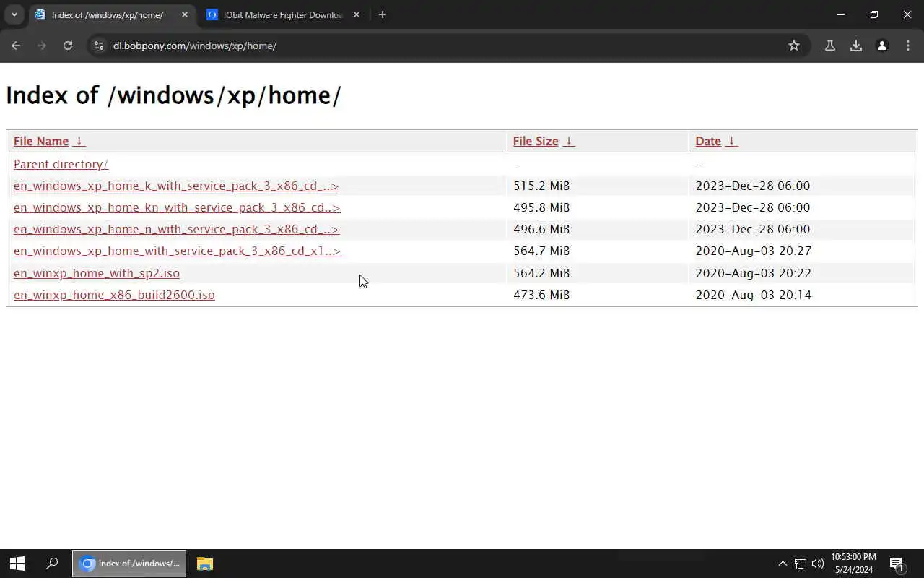This screenshot has width=924, height=578.
Task: Go forward with the forward arrow
Action: [42, 46]
